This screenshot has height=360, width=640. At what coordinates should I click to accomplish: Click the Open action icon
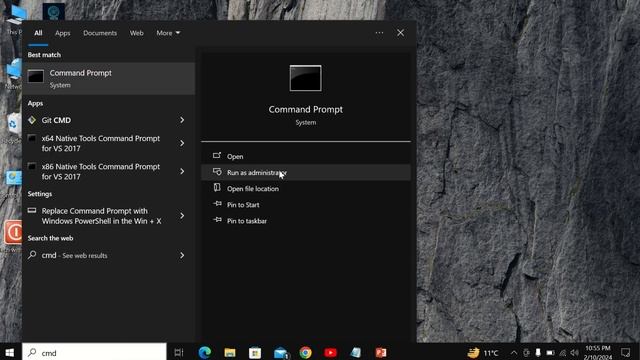click(217, 156)
